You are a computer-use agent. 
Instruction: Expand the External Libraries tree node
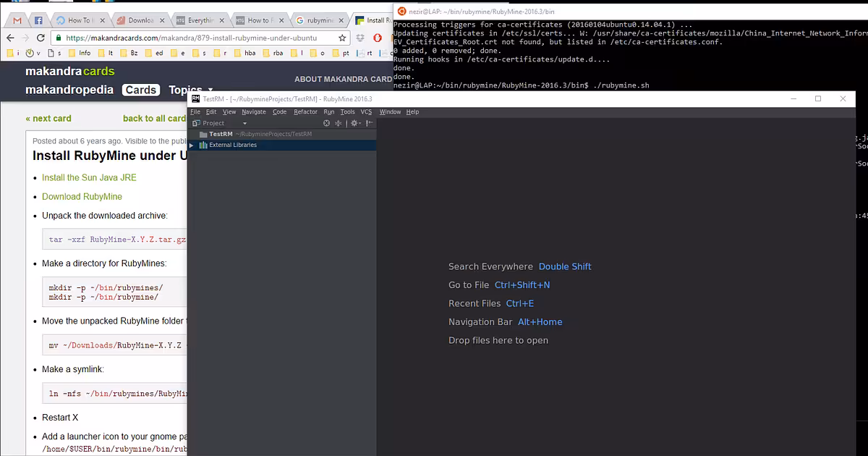point(192,145)
